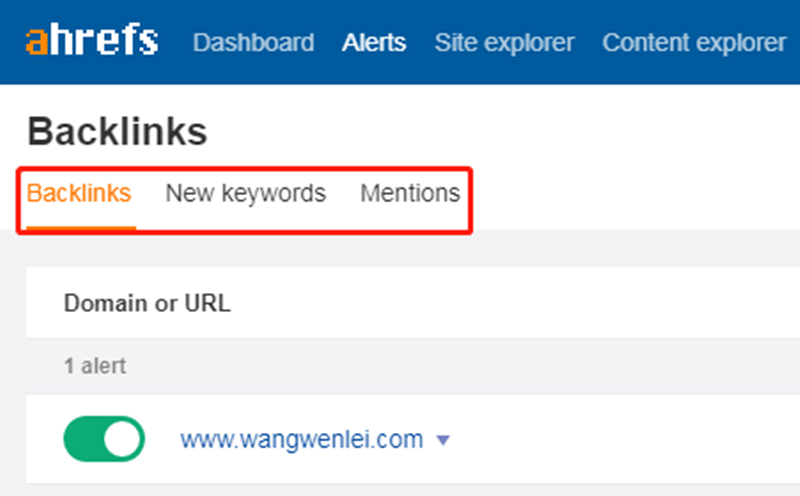Disable the www.wangwenlei.com alert toggle
The height and width of the screenshot is (496, 800).
(x=104, y=439)
